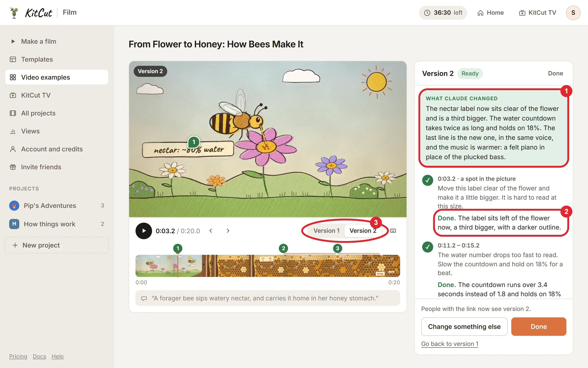Step to previous comment with left chevron
The width and height of the screenshot is (588, 368).
point(211,231)
